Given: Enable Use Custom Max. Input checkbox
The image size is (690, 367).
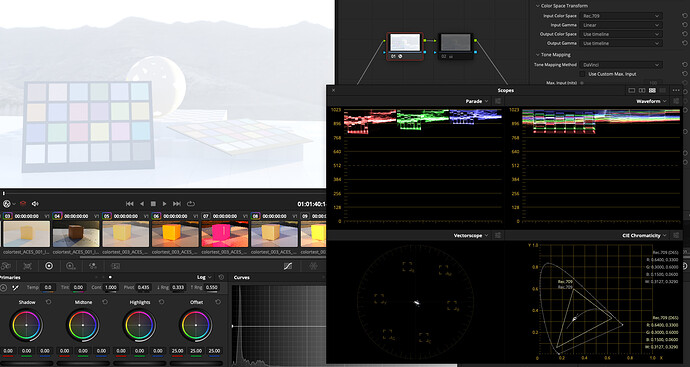Looking at the screenshot, I should point(583,74).
